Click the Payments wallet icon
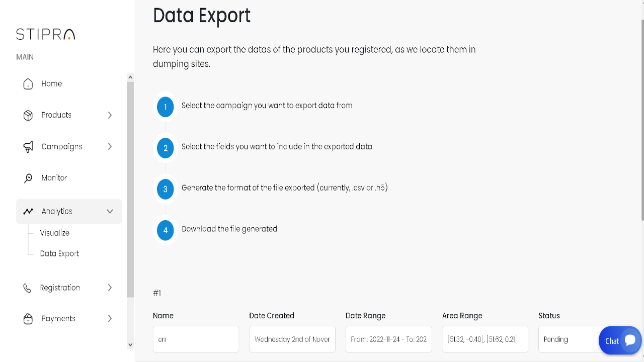Viewport: 644px width, 362px height. point(28,319)
